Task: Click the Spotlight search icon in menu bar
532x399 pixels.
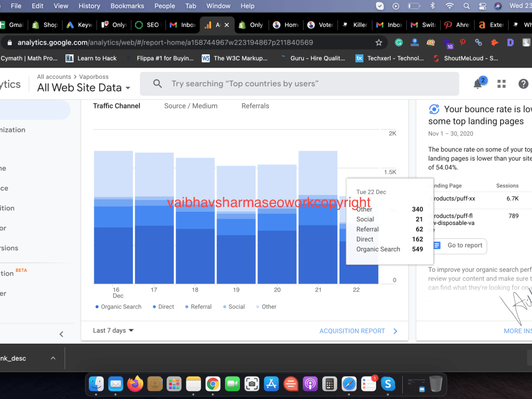Action: tap(467, 6)
